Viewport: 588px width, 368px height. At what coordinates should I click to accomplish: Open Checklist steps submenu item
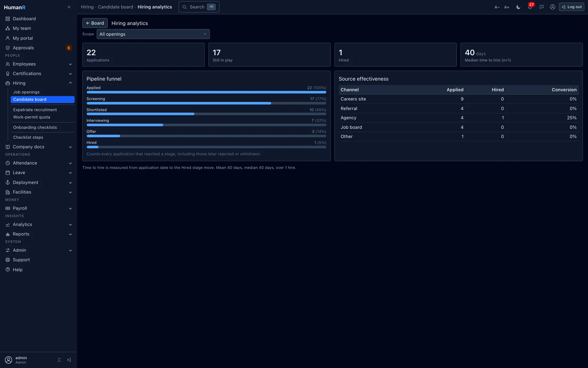(42, 137)
